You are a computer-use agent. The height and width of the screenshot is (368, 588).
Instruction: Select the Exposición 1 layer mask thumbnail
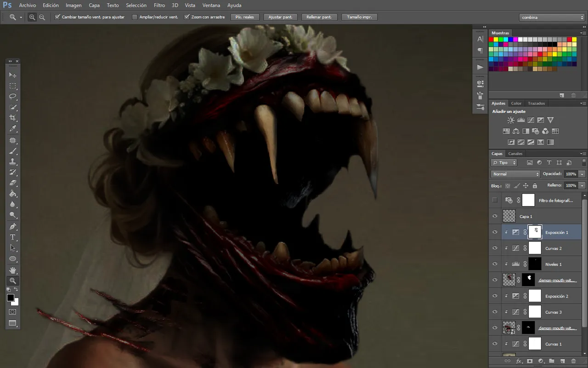535,232
